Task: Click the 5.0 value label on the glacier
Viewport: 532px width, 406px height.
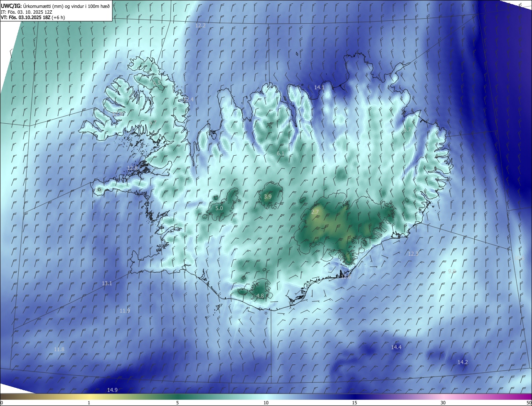Action: tap(219, 208)
